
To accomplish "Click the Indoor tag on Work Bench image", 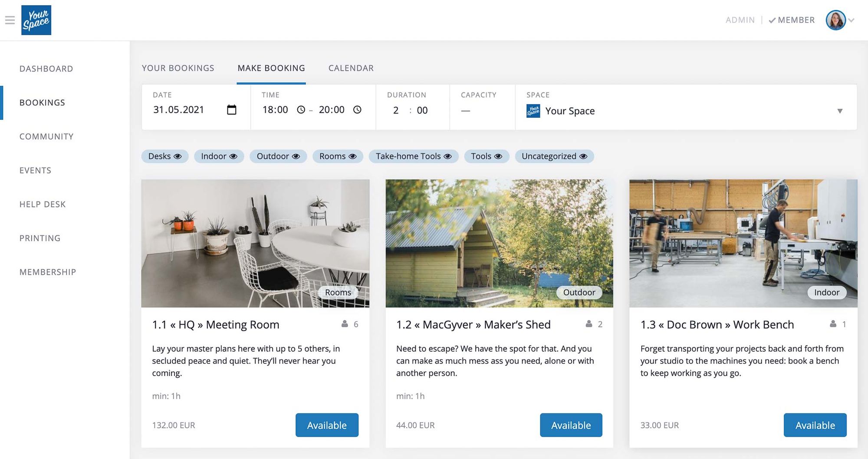I will point(827,292).
